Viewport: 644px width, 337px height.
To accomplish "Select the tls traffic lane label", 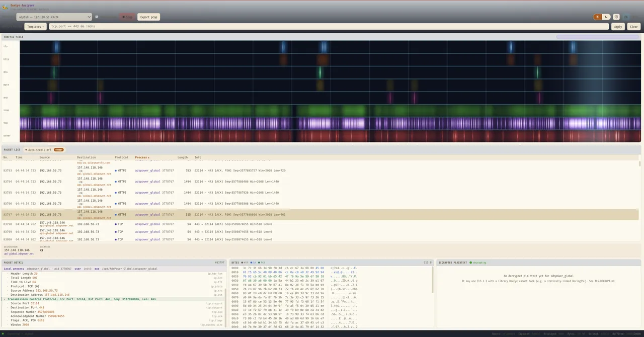I will pos(6,46).
